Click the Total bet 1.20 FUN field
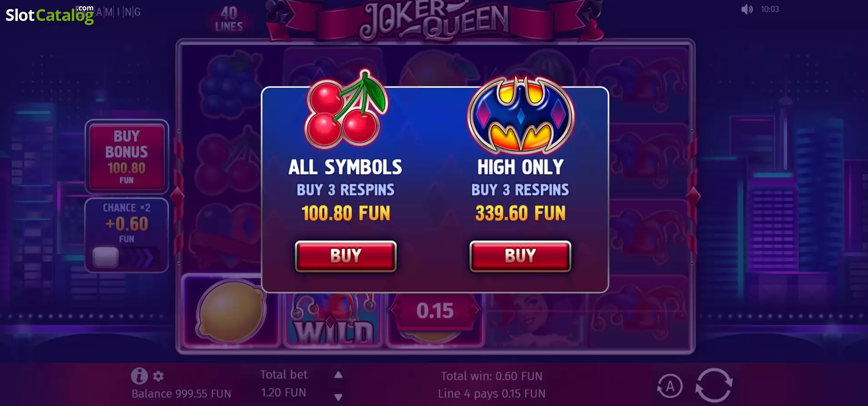868x406 pixels. tap(284, 383)
